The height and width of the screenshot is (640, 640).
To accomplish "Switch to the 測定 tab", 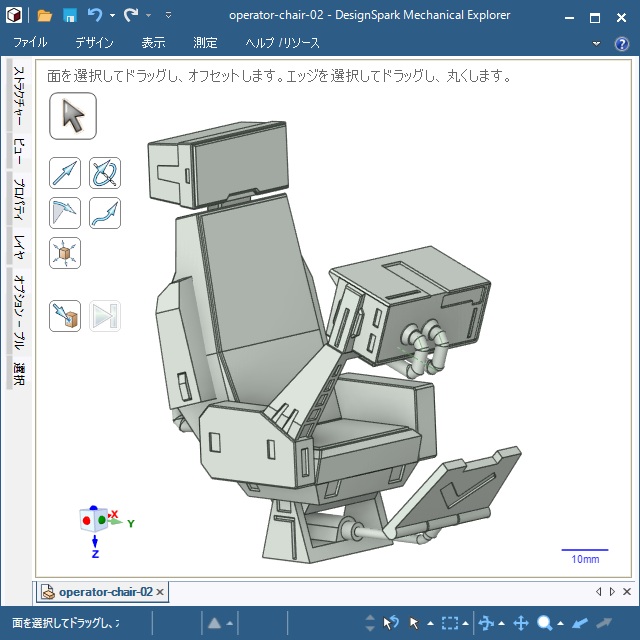I will [x=205, y=42].
